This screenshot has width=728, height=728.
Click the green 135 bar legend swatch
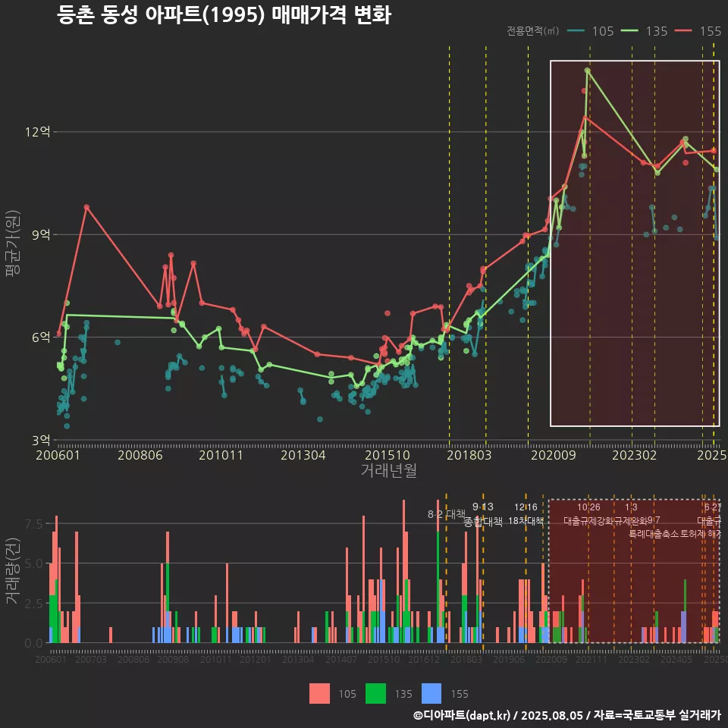(375, 694)
